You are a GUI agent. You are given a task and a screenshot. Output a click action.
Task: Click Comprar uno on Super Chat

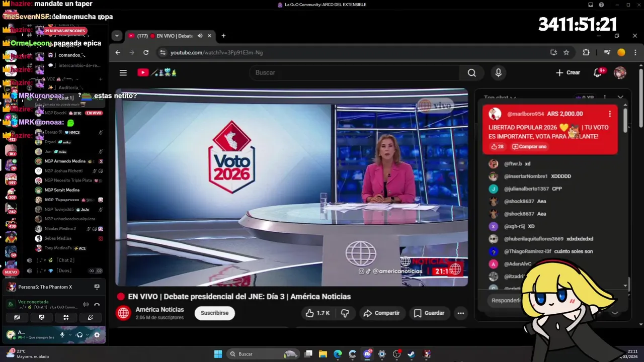(x=529, y=147)
